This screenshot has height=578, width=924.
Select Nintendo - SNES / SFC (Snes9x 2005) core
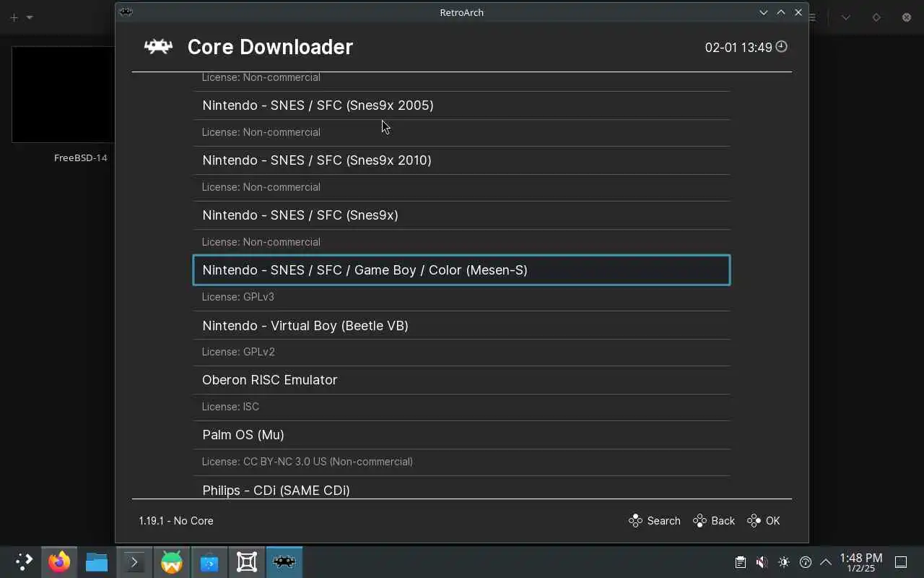point(461,105)
